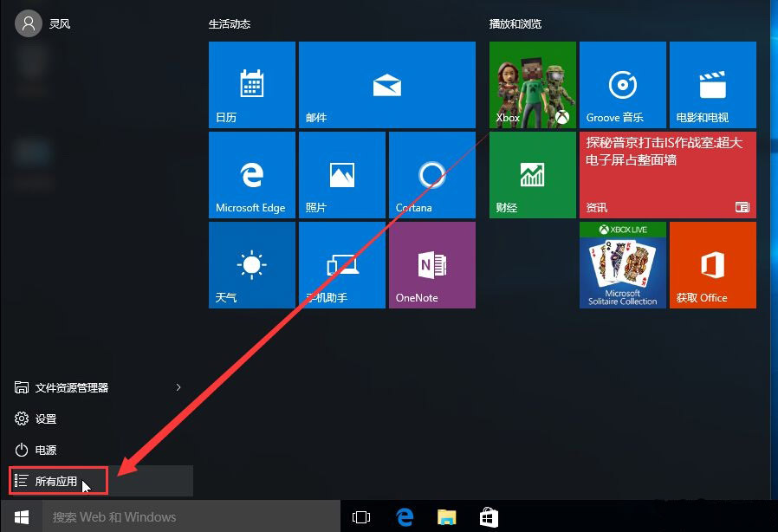Show All apps (所有应用) list
778x532 pixels.
pos(57,482)
